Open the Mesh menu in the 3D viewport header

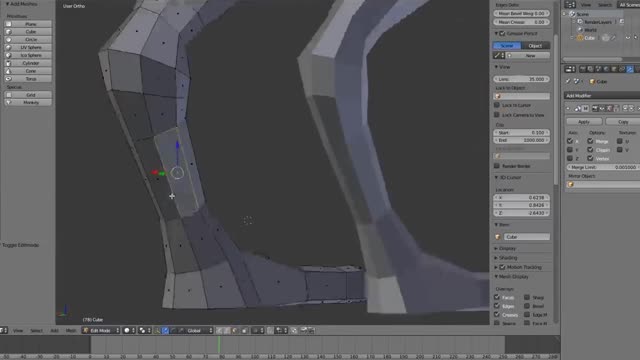tap(71, 331)
